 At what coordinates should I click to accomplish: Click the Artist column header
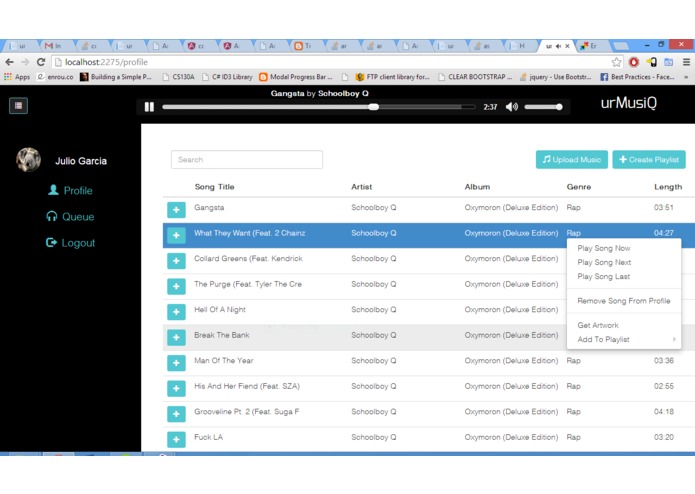[x=362, y=187]
